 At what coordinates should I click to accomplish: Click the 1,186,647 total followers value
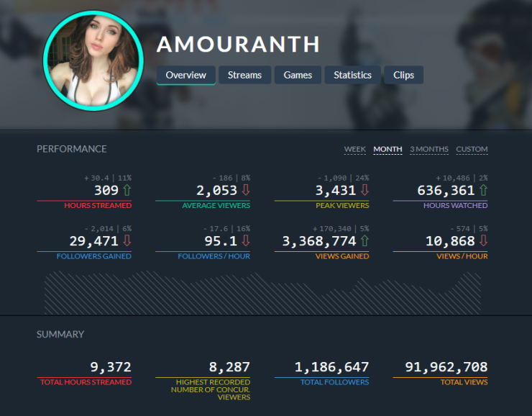point(331,367)
